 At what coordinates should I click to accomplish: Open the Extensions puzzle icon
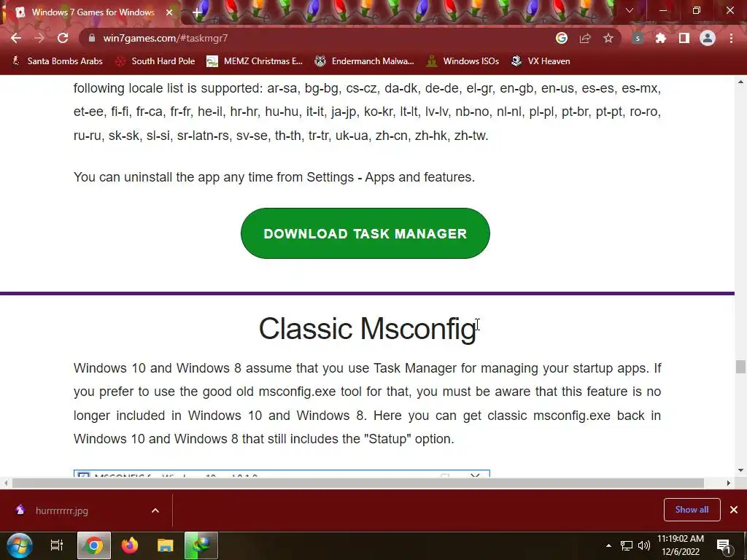661,38
